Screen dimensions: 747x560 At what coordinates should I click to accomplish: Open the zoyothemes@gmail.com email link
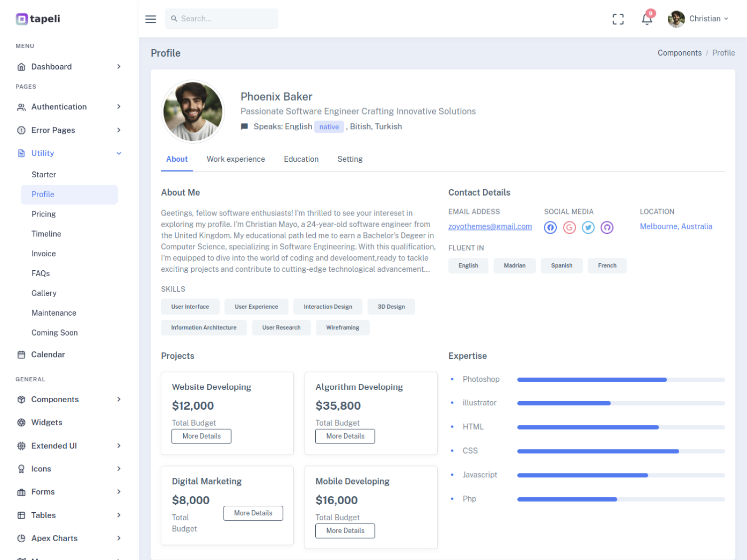click(490, 226)
